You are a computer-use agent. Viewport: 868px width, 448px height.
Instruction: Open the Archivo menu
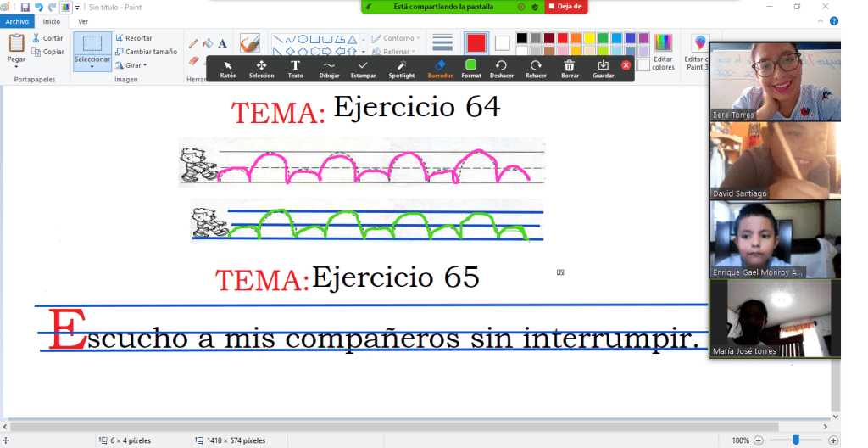pyautogui.click(x=17, y=21)
